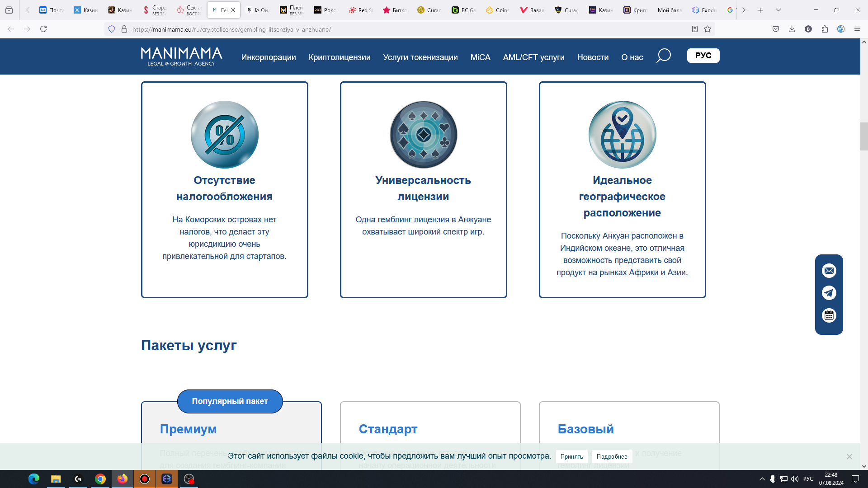Open the Криптолицензии menu item
Screen dimensions: 868x488
(x=339, y=57)
